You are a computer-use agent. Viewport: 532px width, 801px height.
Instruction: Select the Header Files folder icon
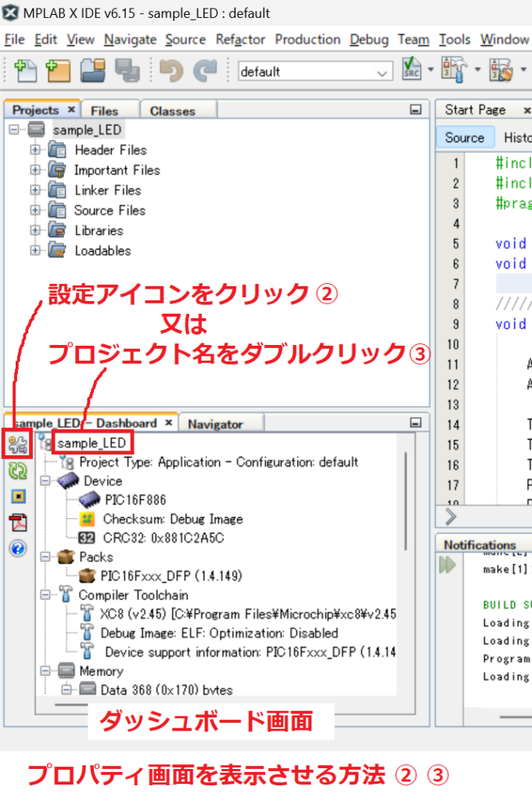(x=57, y=149)
